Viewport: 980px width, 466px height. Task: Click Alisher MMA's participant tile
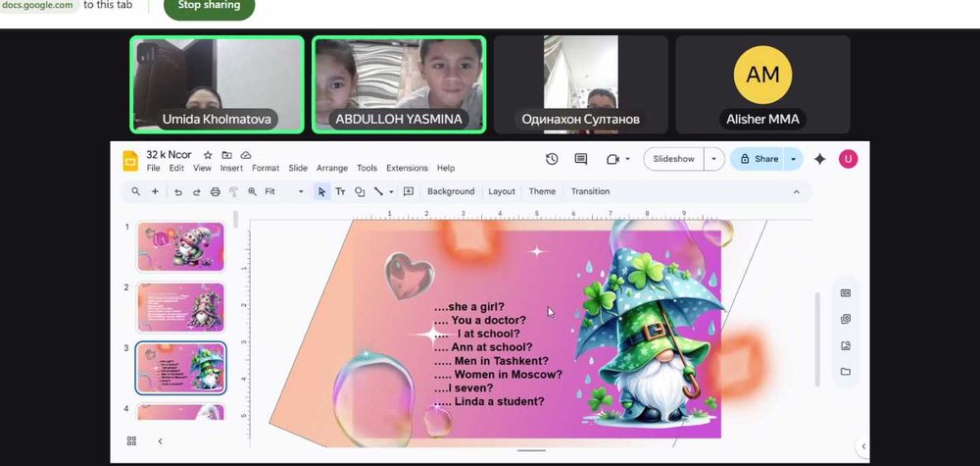tap(762, 84)
